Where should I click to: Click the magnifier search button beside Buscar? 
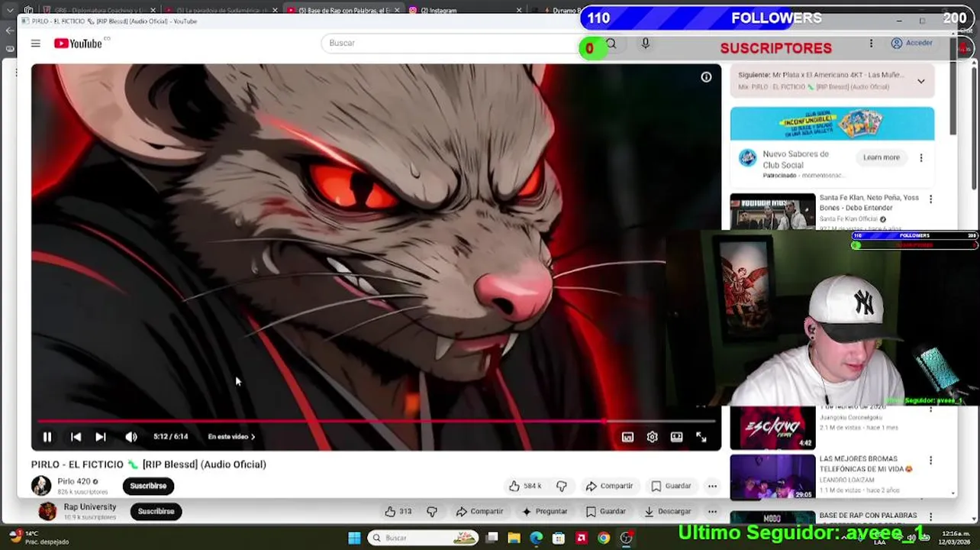tap(611, 44)
